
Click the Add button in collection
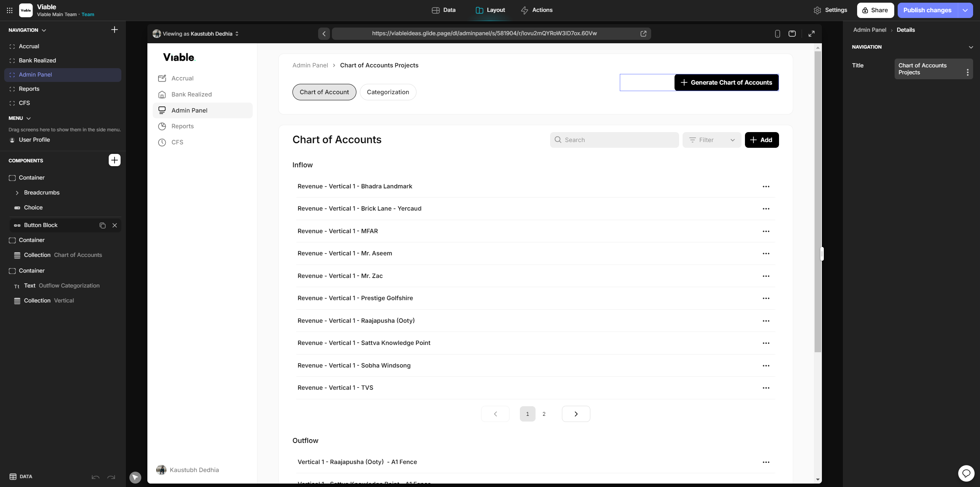click(762, 140)
